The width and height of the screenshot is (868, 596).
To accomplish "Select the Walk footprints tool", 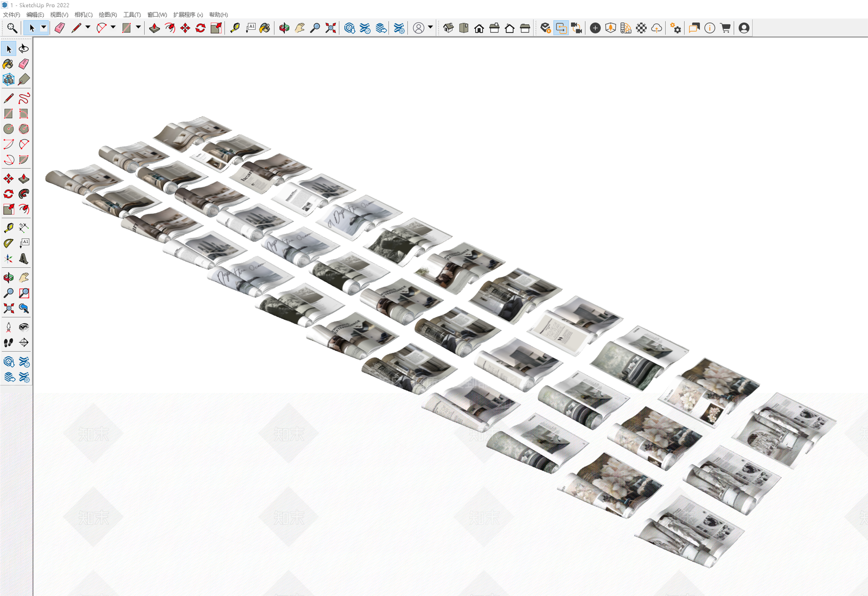I will coord(9,343).
